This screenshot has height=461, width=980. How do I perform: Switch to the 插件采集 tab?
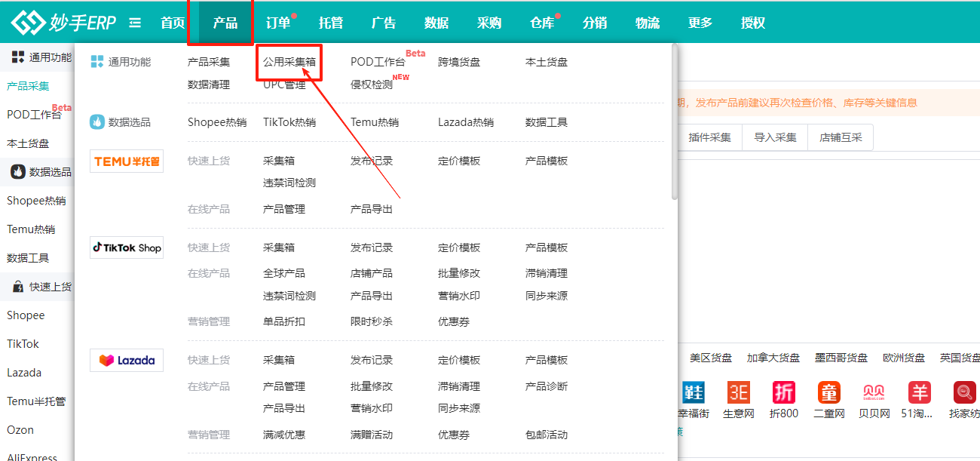tap(709, 137)
